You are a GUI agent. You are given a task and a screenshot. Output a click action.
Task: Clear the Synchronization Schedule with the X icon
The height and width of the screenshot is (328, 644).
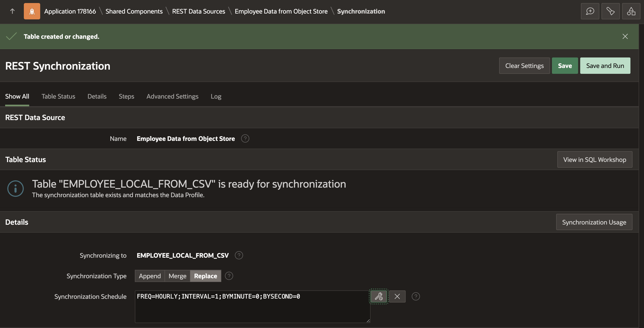397,296
